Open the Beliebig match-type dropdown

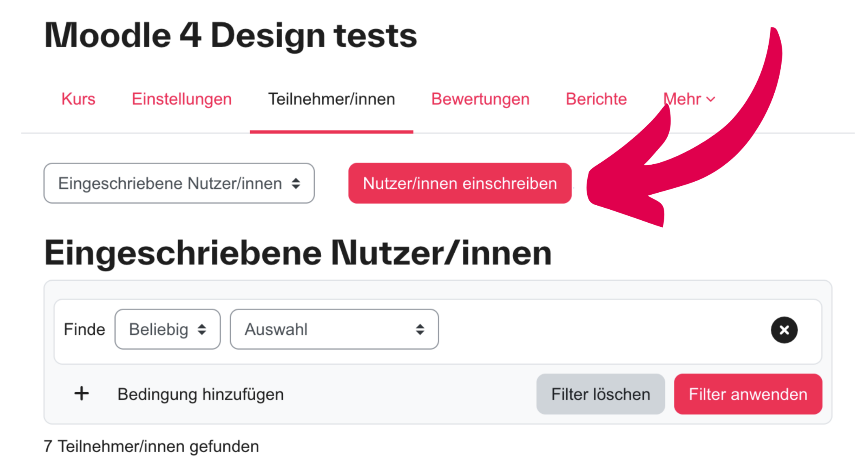click(167, 329)
